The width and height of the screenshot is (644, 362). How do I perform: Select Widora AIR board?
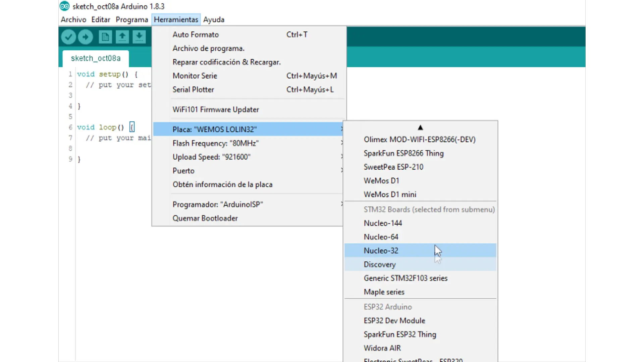(420, 348)
